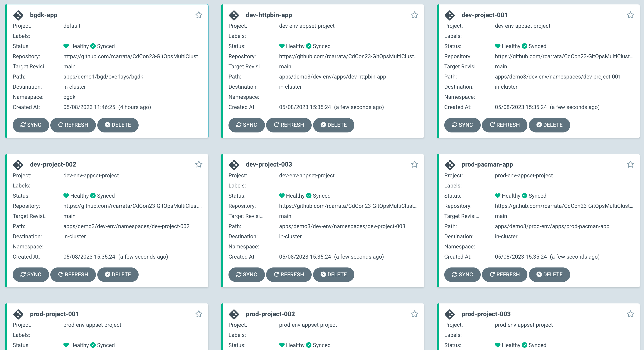644x350 pixels.
Task: Click the git icon beside bgdk-app
Action: (x=18, y=15)
